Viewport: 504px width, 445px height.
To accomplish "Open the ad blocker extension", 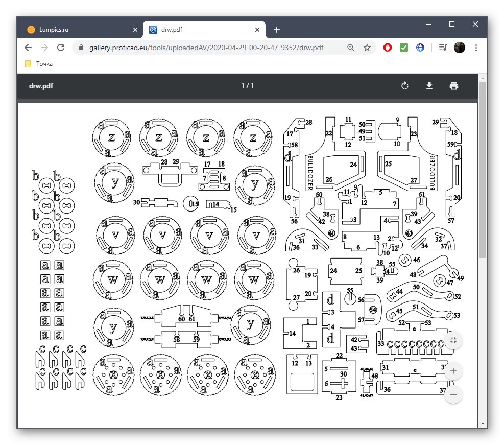I will point(387,47).
